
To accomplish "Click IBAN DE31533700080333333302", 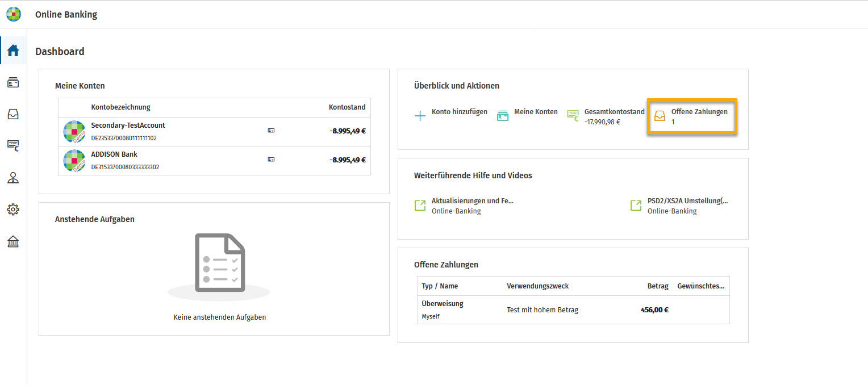I will coord(125,167).
